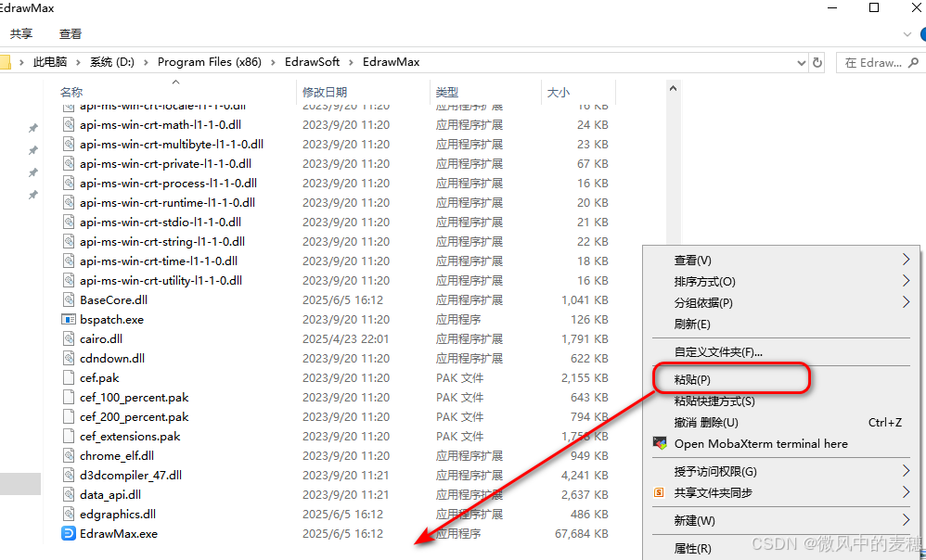Maximize the EdrawMax explorer window

[874, 7]
